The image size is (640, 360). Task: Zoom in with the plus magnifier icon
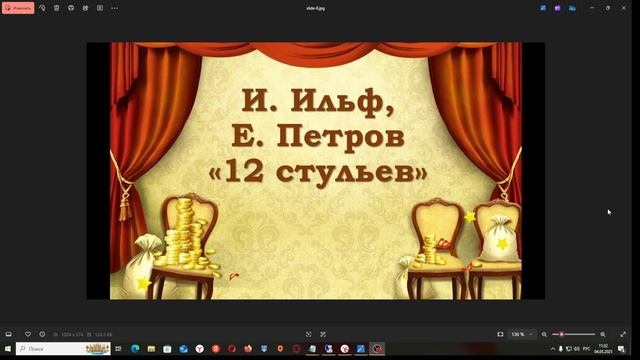pos(603,334)
